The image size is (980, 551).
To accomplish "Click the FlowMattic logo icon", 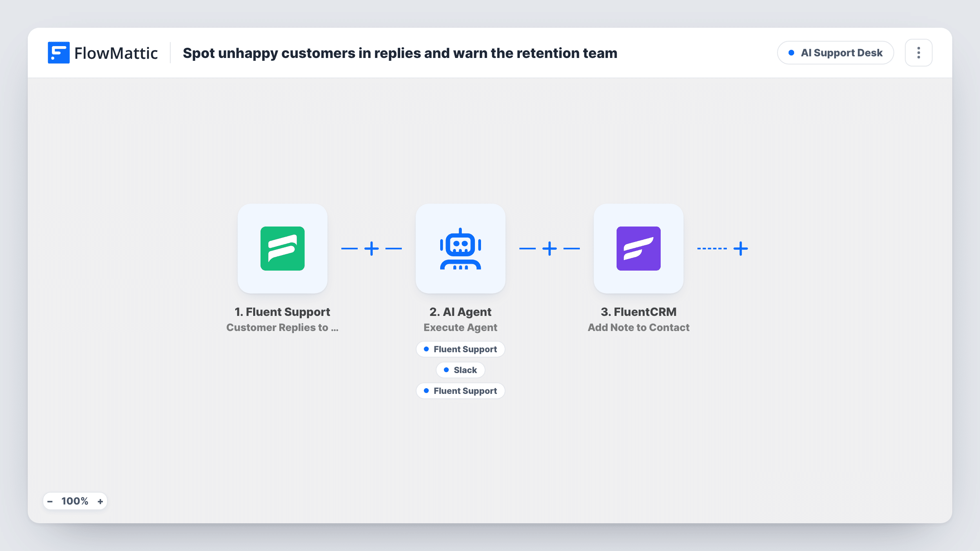I will (58, 53).
